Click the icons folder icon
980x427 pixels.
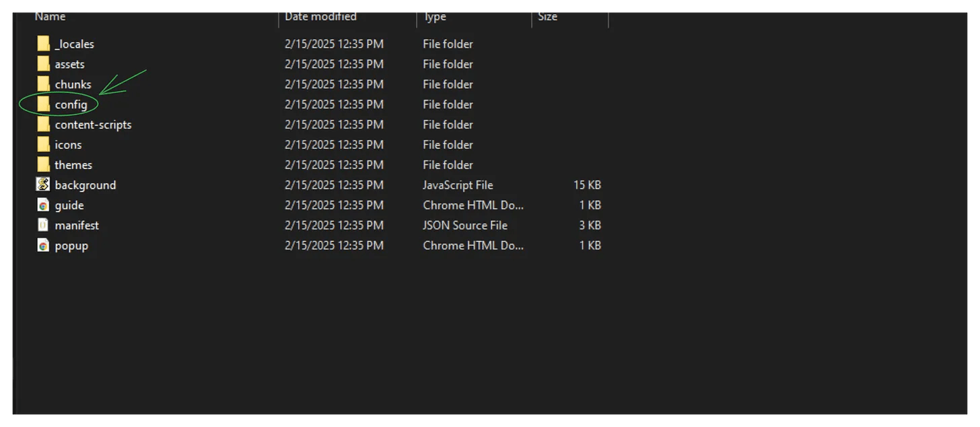click(x=42, y=144)
